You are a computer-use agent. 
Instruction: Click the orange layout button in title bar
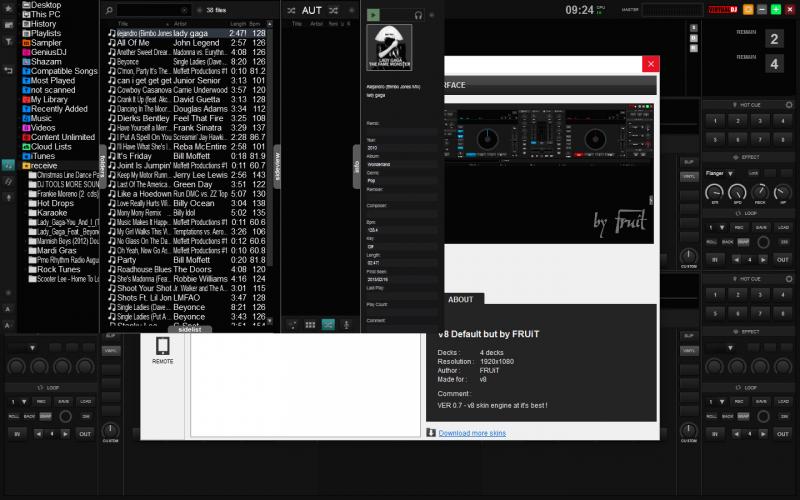[x=748, y=9]
